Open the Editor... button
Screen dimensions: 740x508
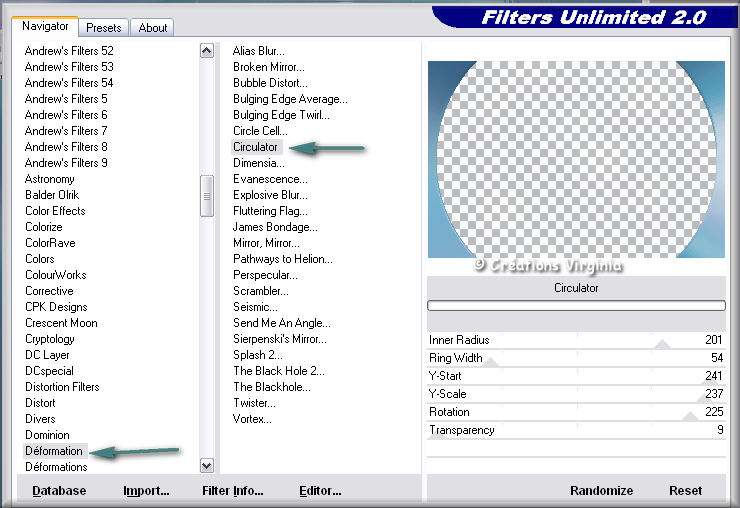click(x=320, y=491)
